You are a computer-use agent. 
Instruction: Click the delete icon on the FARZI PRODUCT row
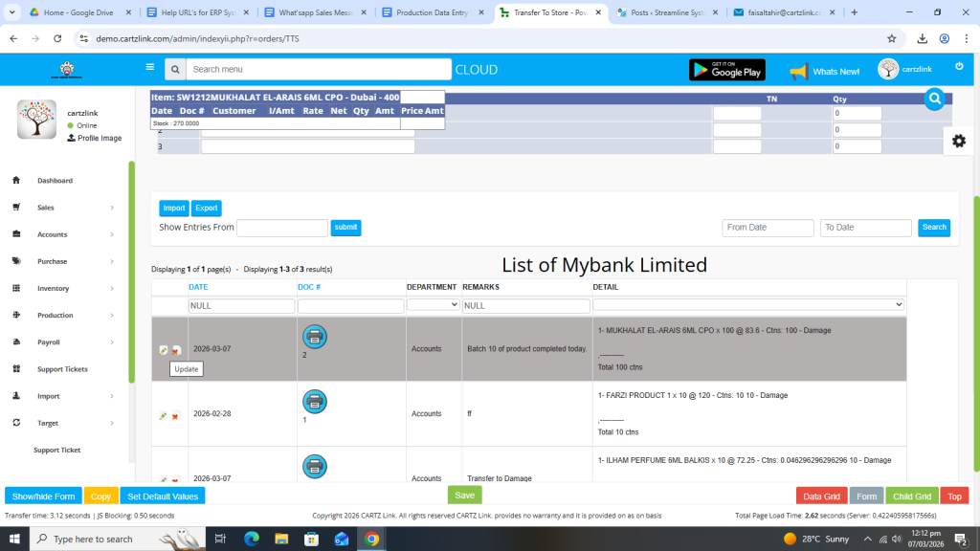[x=176, y=415]
